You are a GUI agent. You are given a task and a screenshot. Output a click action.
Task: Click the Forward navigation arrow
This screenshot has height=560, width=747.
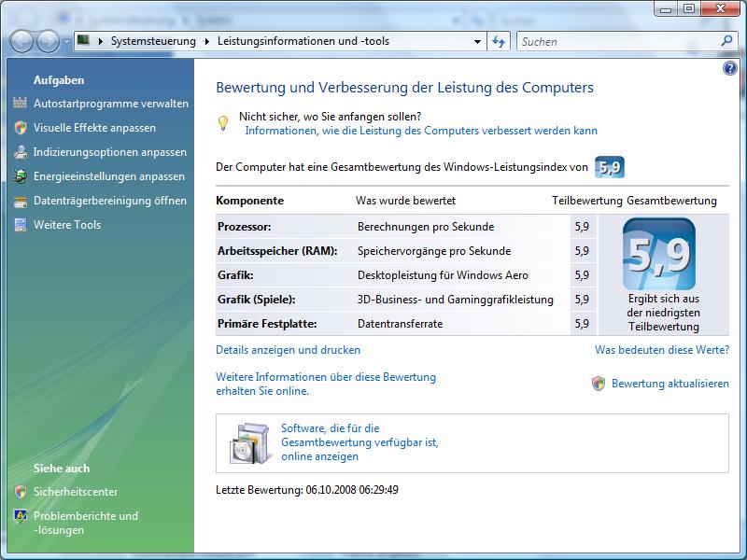tap(49, 42)
